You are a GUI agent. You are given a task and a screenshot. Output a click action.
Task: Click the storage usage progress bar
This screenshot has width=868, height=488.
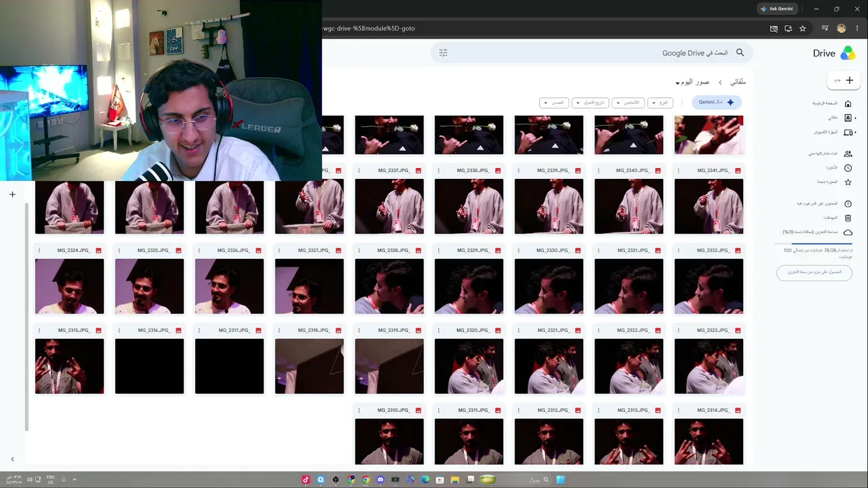(814, 243)
